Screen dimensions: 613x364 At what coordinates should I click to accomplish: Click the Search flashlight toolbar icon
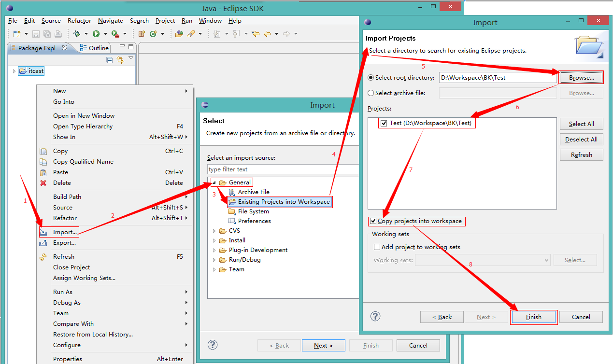pos(191,34)
